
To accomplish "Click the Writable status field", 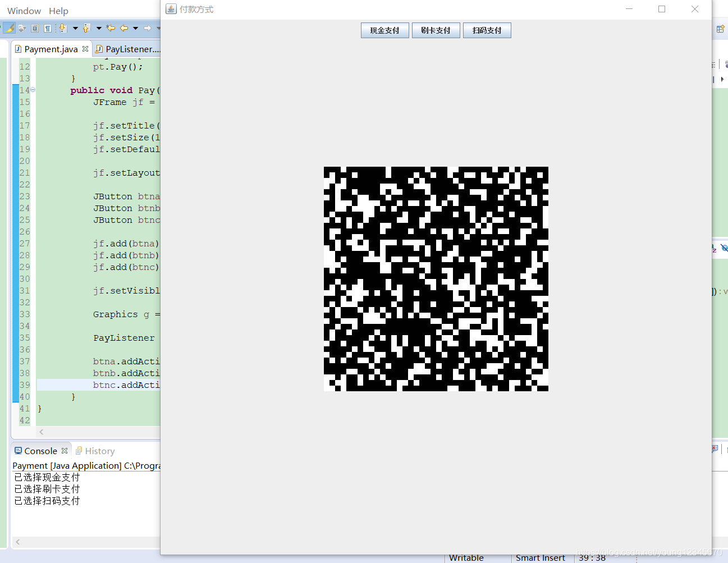I will [466, 557].
